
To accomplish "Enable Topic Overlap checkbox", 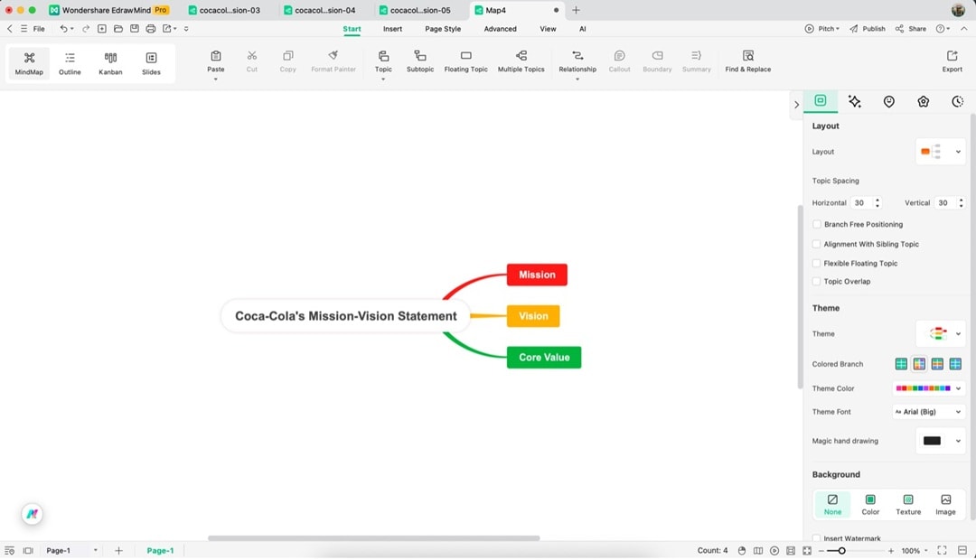I will click(x=817, y=281).
